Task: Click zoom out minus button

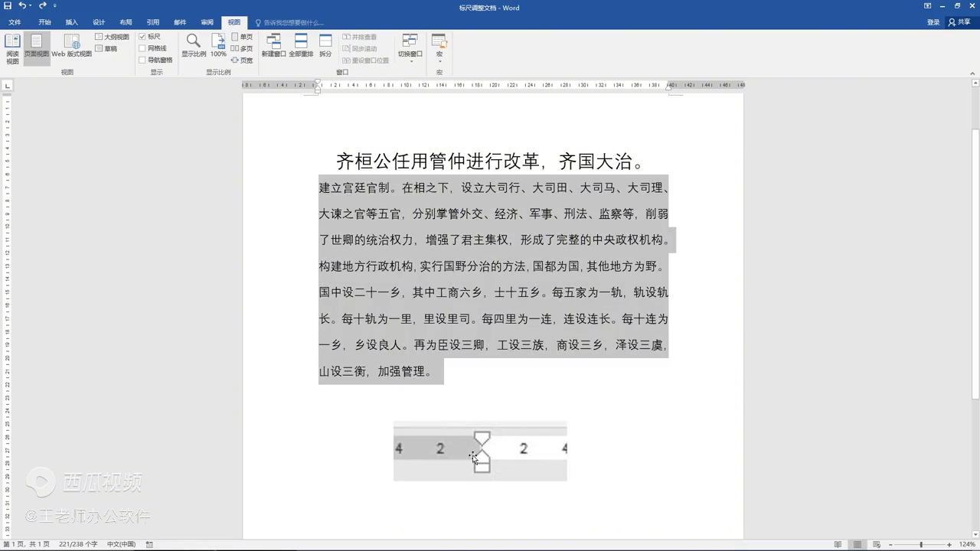Action: (x=890, y=544)
